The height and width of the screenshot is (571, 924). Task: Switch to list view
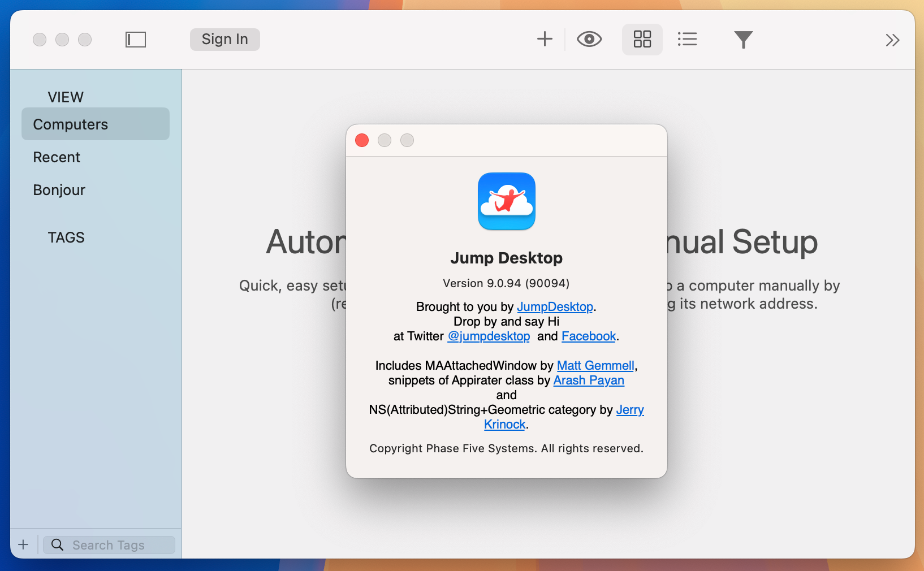tap(687, 39)
